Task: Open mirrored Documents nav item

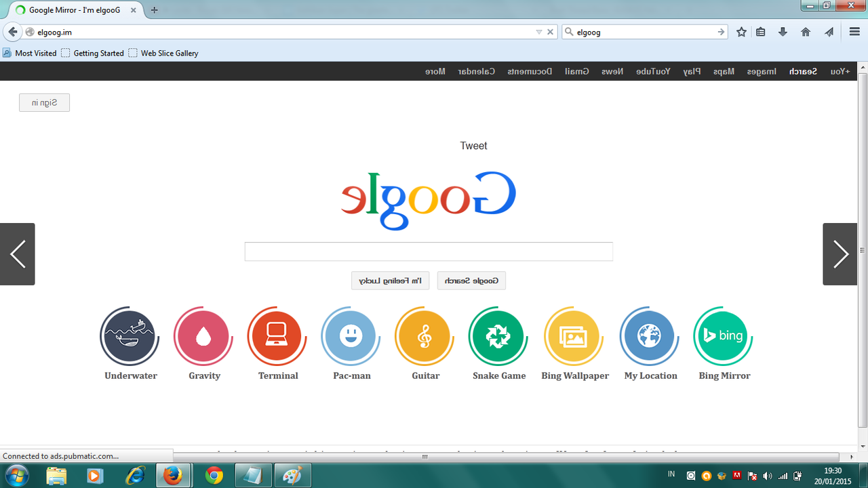Action: click(530, 71)
